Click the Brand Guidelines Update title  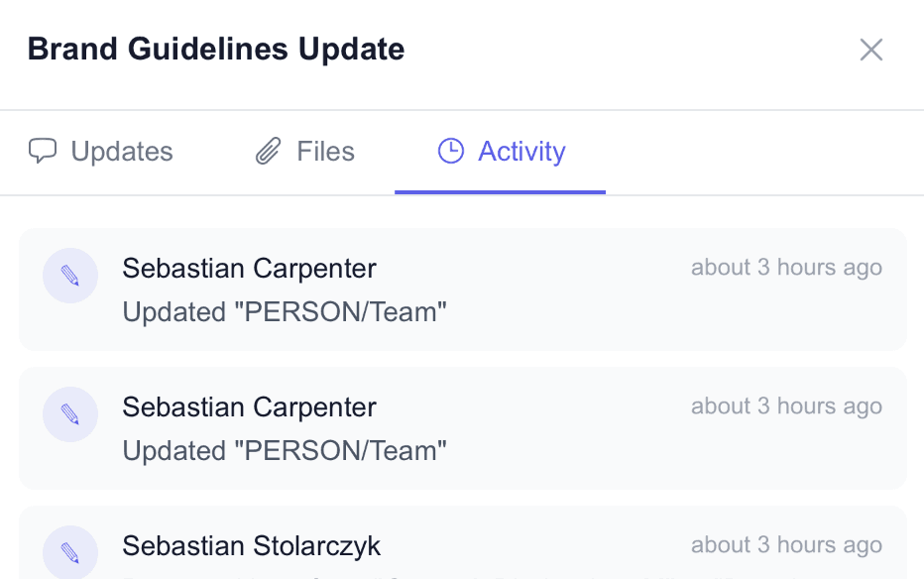click(216, 49)
